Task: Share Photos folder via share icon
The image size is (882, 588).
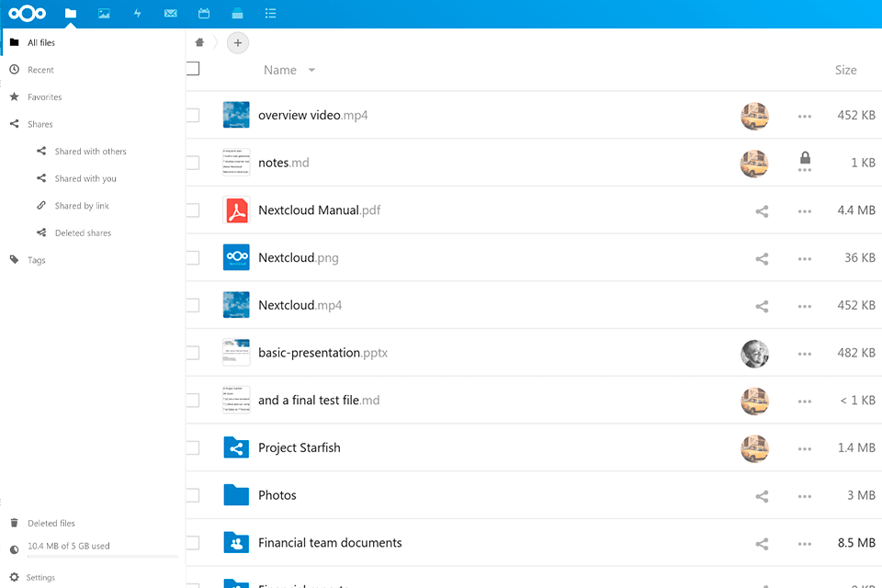Action: pyautogui.click(x=762, y=496)
